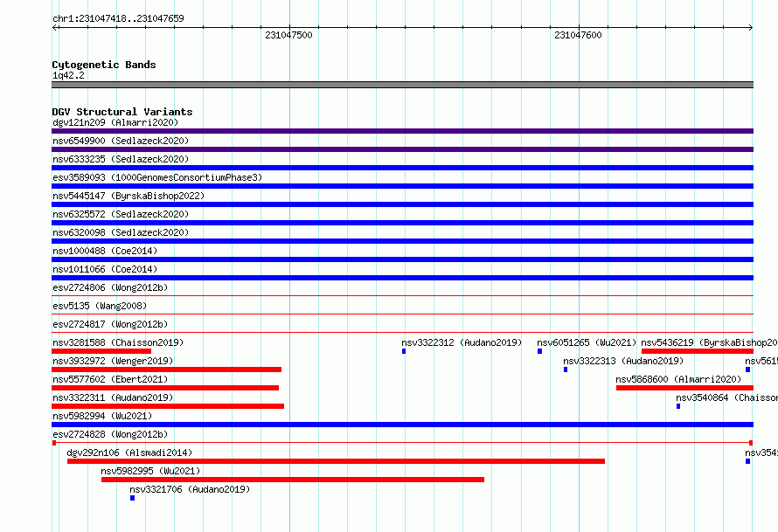Click nsv5982994 (Wu2021) label
This screenshot has height=532, width=778.
102,416
